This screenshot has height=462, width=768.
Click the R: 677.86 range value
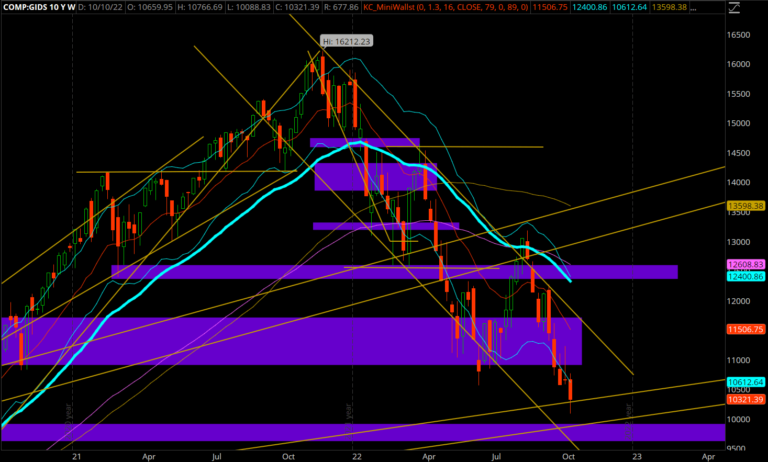[x=341, y=7]
